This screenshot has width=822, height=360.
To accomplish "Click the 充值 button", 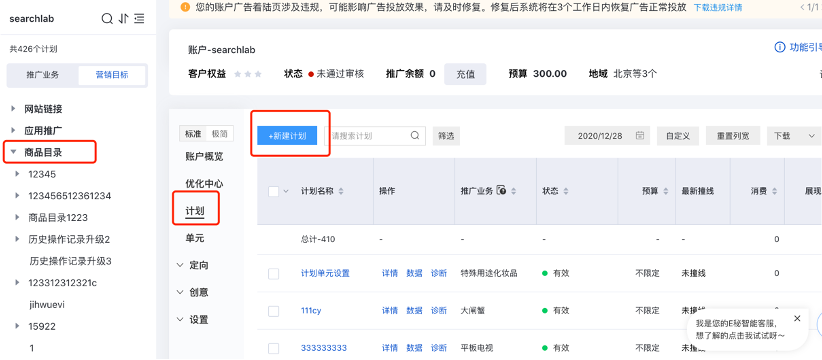I will [x=465, y=74].
